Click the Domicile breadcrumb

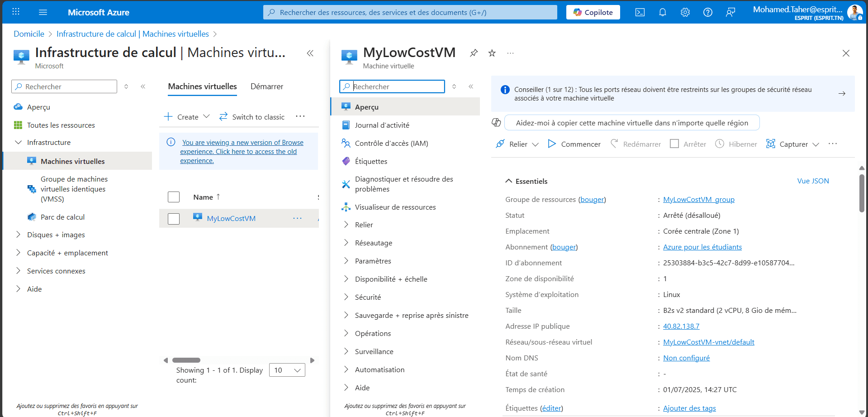point(29,34)
